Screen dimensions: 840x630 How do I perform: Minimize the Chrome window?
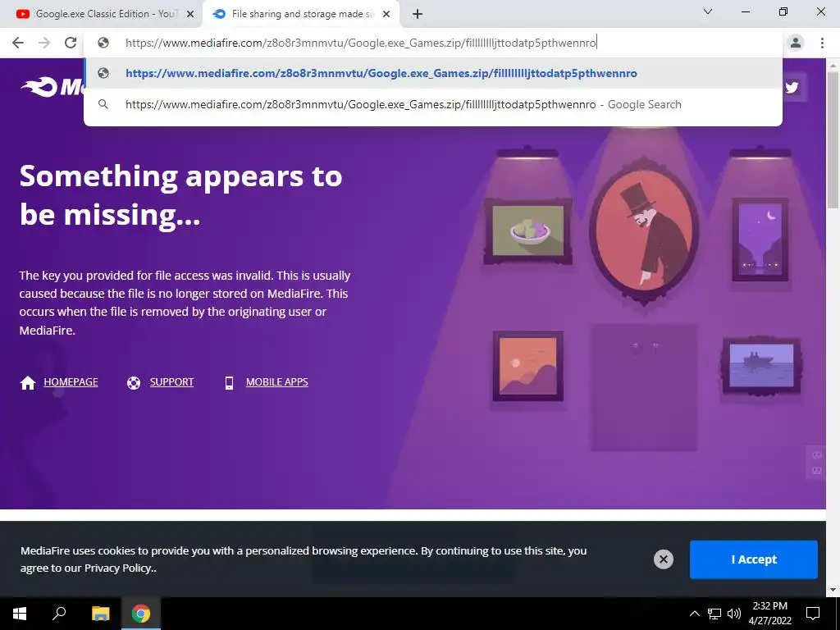pyautogui.click(x=745, y=11)
